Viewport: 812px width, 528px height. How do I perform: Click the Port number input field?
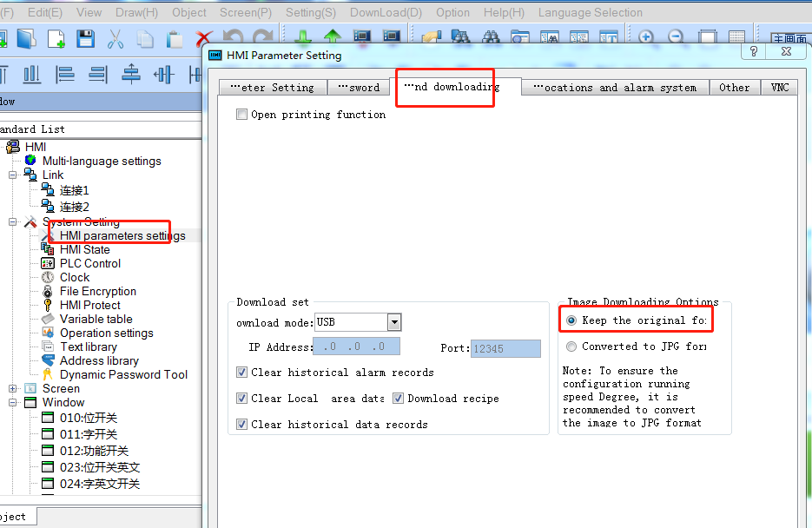click(x=505, y=348)
